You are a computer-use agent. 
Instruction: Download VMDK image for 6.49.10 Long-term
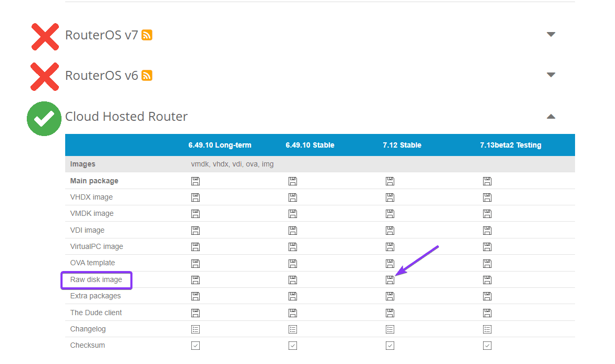[196, 214]
